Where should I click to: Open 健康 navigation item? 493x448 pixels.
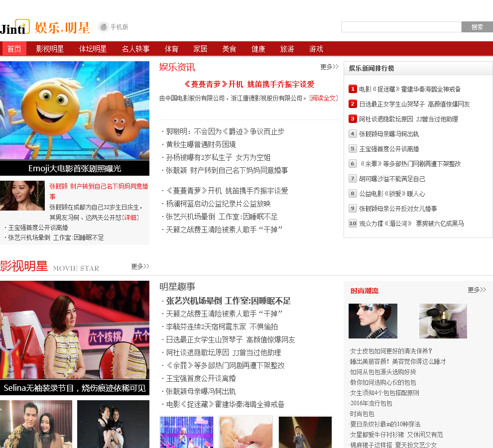pos(258,49)
